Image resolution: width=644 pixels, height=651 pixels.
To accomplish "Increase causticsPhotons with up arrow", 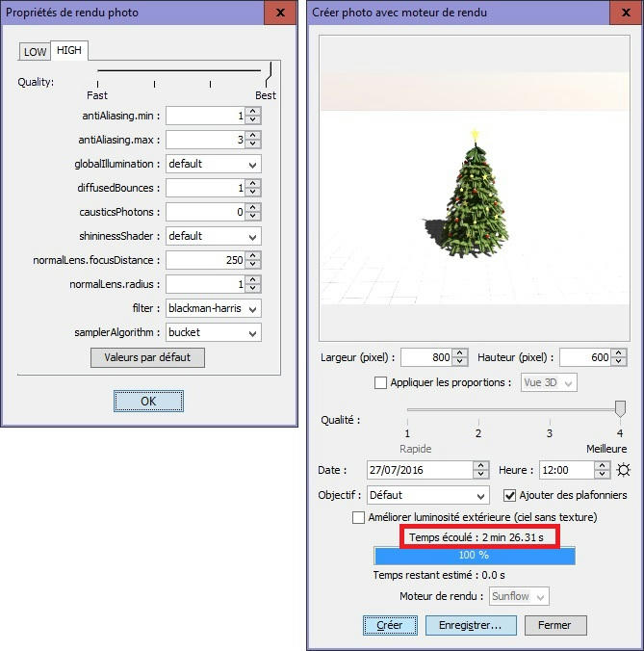I will point(253,208).
